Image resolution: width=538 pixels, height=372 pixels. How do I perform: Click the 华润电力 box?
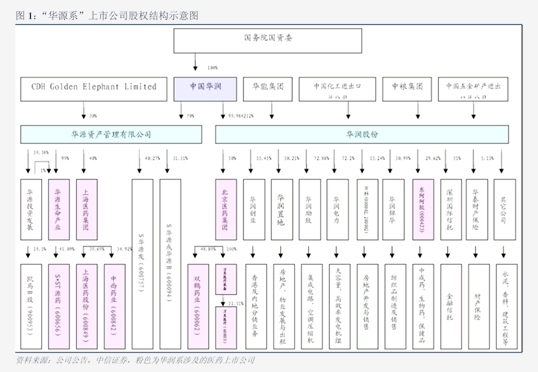click(x=337, y=209)
